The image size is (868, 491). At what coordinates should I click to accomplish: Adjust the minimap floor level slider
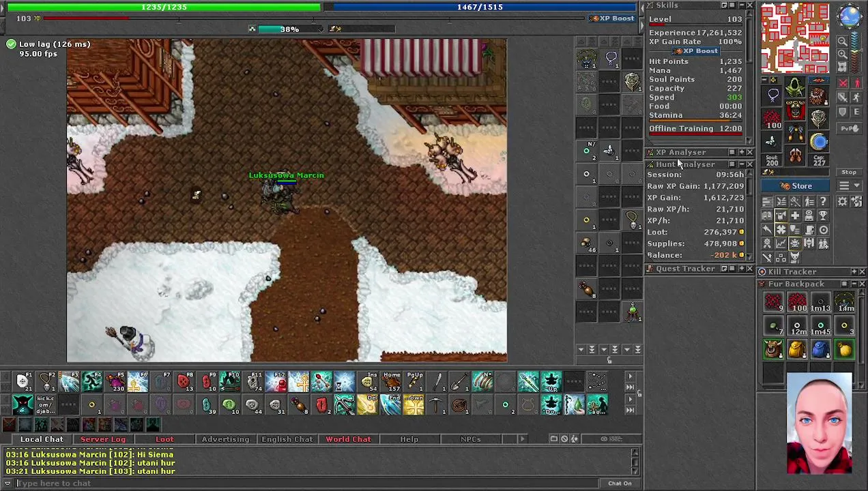coord(855,52)
